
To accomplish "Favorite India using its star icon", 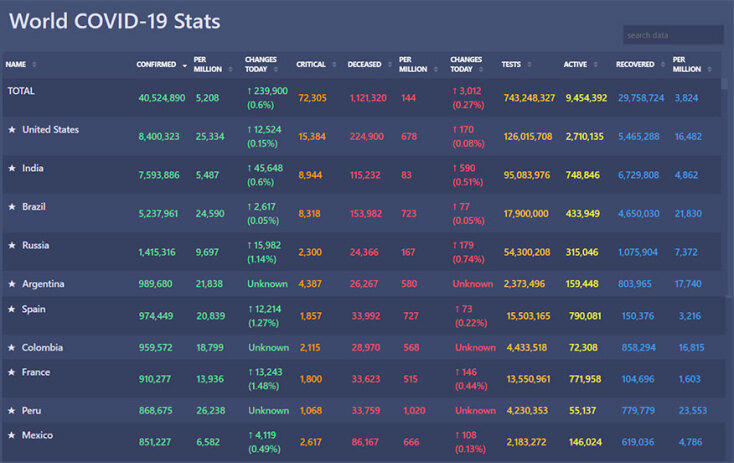I will (x=12, y=168).
